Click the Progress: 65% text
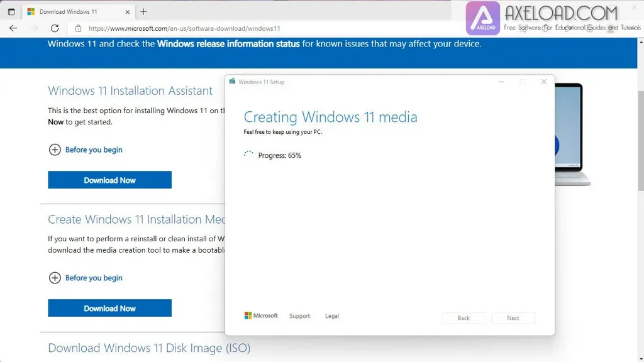Viewport: 644px width, 362px height. click(280, 156)
